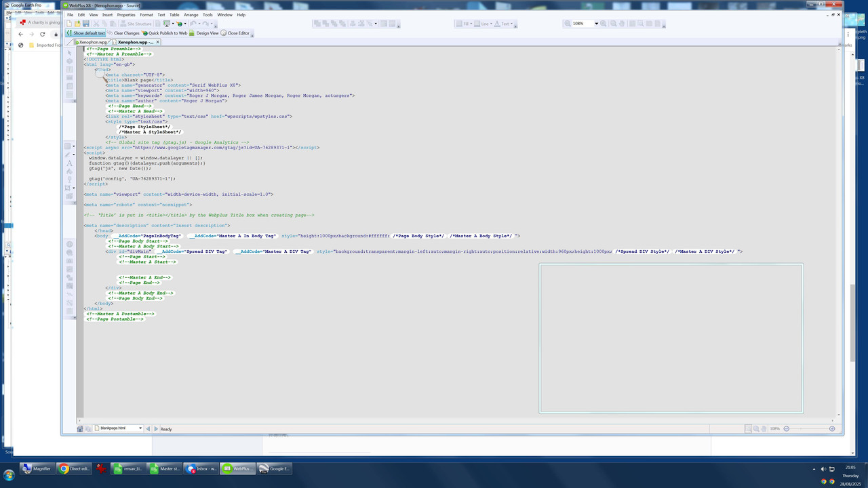
Task: Click the Open file folder icon
Action: [77, 24]
